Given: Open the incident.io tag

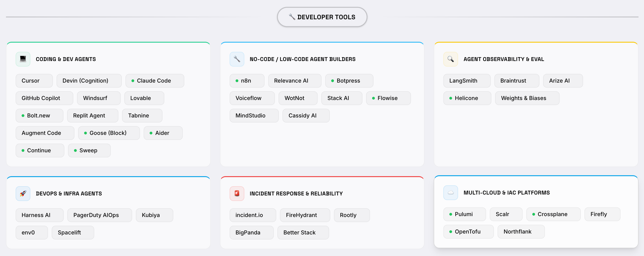Looking at the screenshot, I should pos(253,215).
